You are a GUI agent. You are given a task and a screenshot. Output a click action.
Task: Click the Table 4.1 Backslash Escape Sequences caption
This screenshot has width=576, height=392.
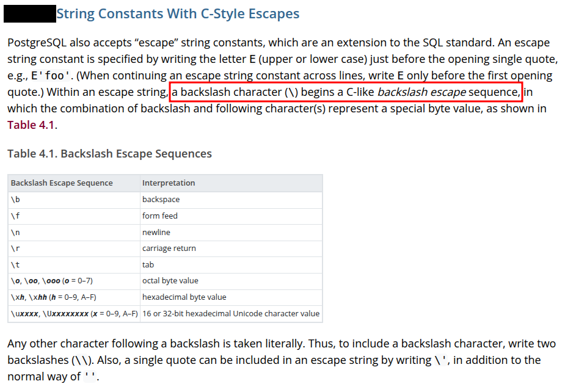(109, 154)
